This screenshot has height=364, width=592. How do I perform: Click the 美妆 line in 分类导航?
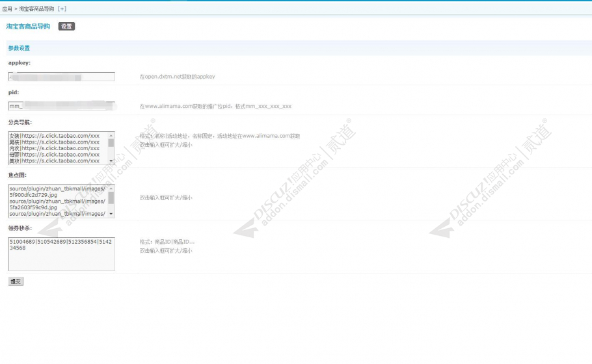(x=55, y=161)
